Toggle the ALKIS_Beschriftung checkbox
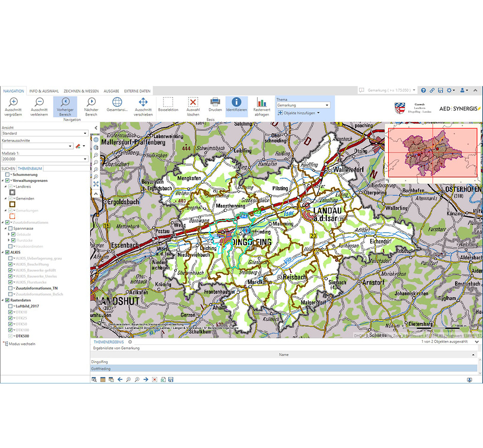 click(11, 264)
